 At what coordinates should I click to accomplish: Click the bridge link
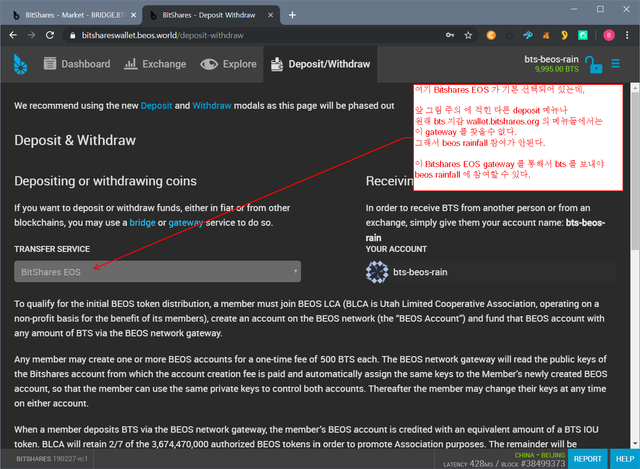pos(142,223)
